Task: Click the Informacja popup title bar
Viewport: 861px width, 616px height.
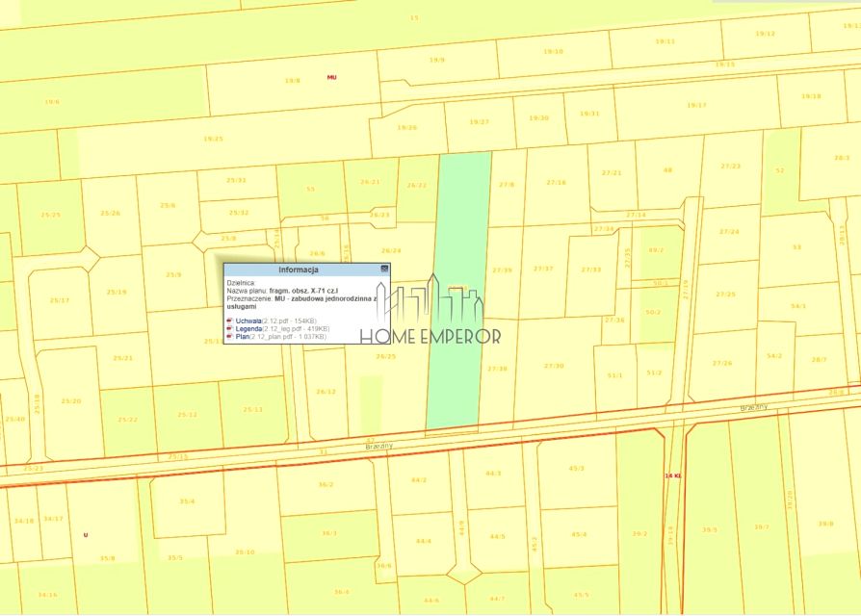Action: [299, 269]
